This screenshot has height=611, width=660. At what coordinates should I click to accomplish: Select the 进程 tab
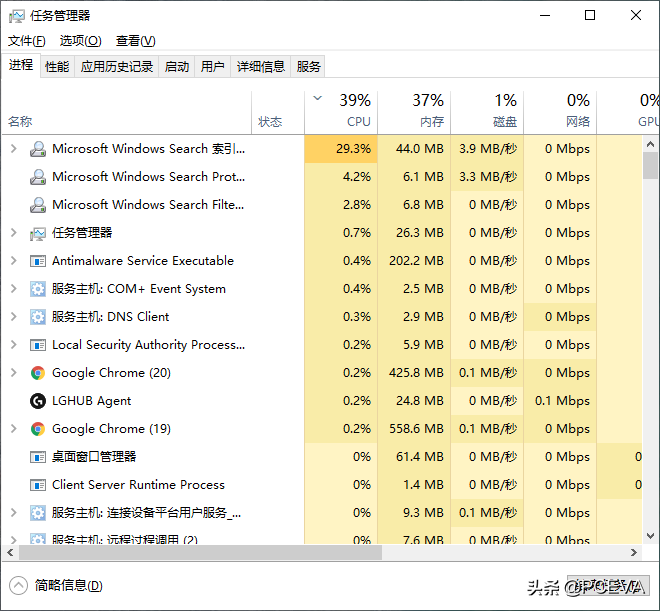[x=21, y=65]
